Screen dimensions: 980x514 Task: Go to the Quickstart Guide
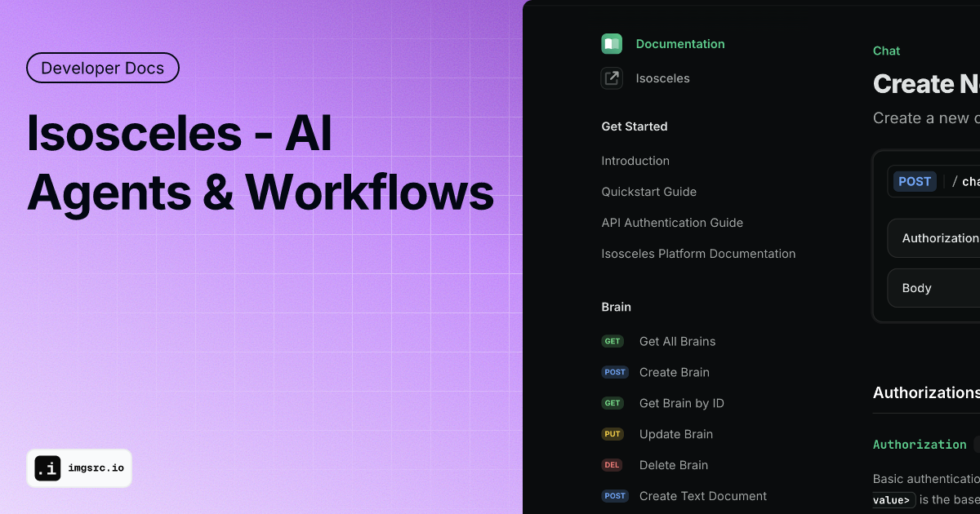(649, 192)
